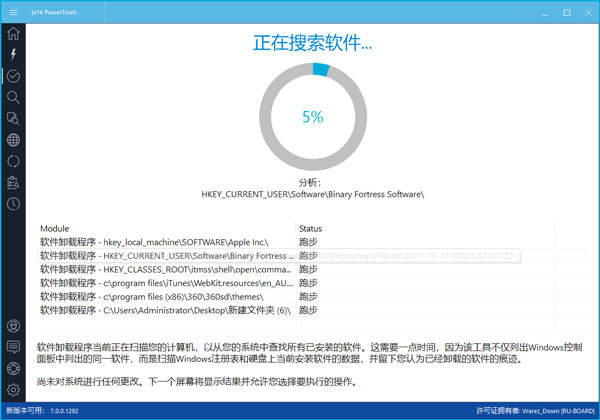Click the circular 5% progress indicator
Screen dimensions: 600x420
tap(312, 117)
